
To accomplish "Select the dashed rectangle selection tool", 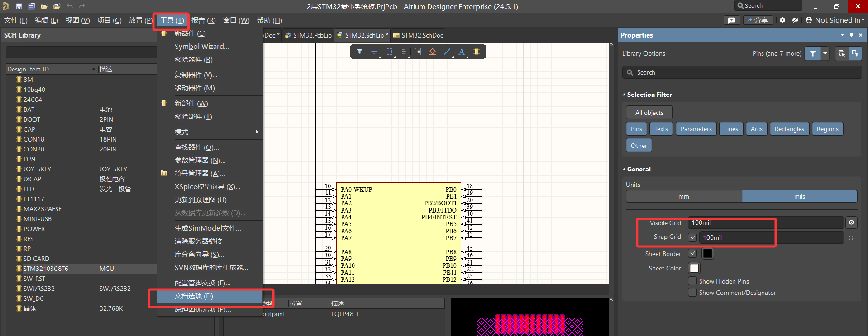I will [388, 52].
